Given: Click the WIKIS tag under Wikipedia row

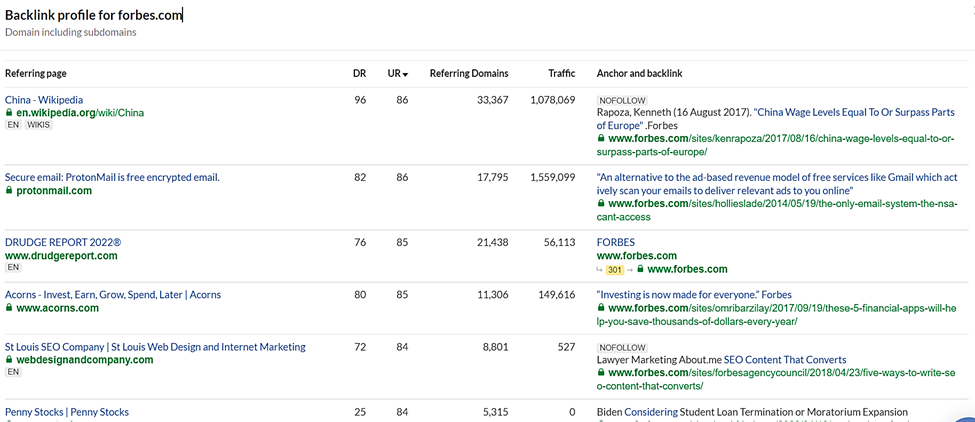Looking at the screenshot, I should click(x=39, y=125).
